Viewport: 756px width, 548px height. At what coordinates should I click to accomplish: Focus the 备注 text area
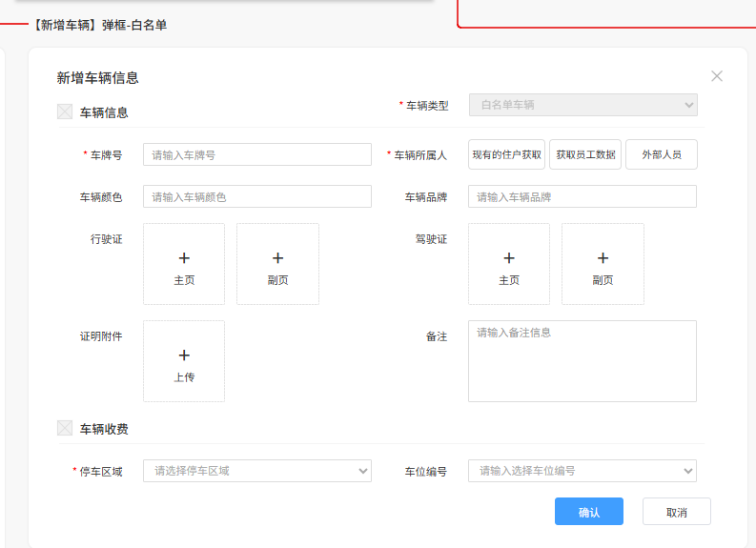[x=582, y=361]
